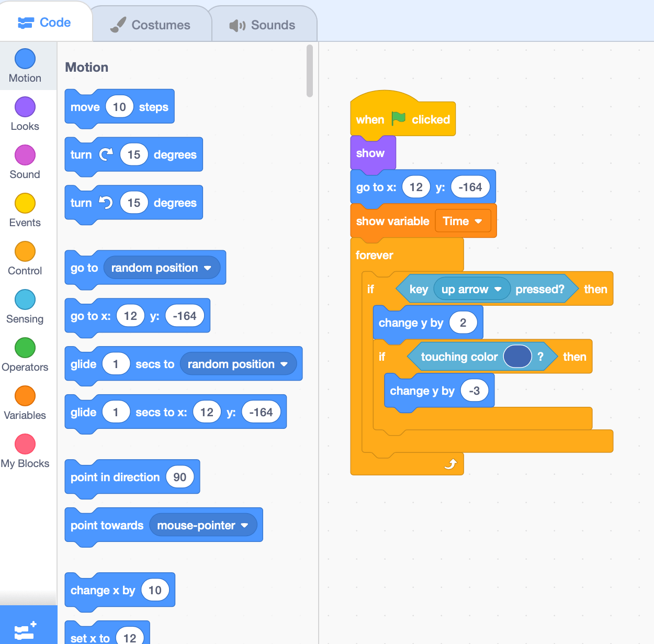Click the clockwise turn arrow icon
The image size is (654, 644).
click(x=106, y=154)
